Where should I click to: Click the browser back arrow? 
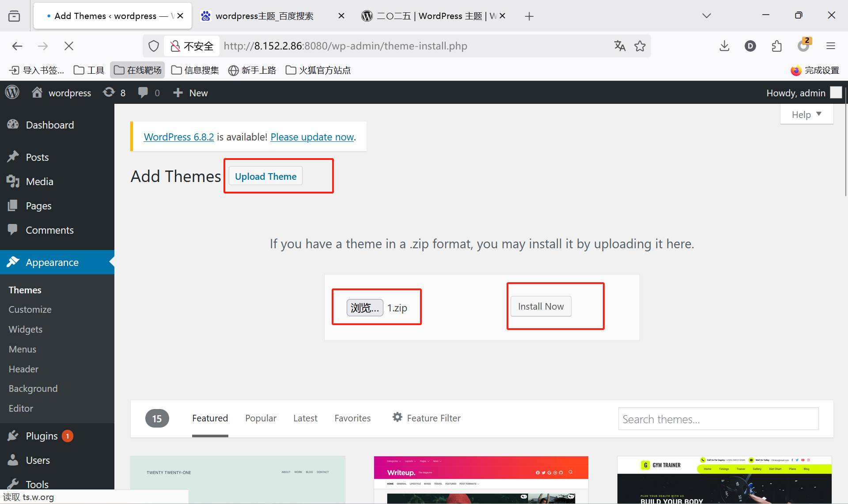tap(17, 46)
